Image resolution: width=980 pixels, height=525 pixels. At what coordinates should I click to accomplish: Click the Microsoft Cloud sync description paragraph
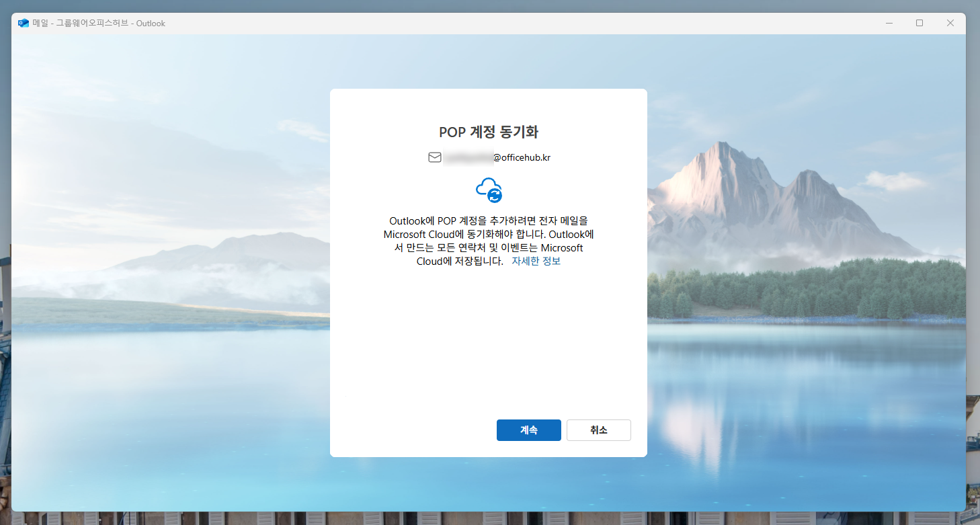click(x=488, y=241)
